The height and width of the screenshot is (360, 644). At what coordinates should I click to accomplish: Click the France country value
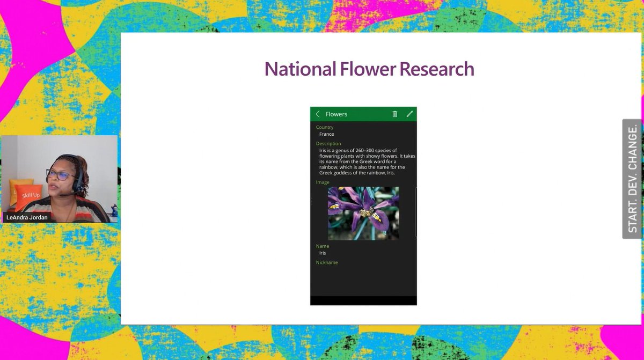tap(326, 134)
